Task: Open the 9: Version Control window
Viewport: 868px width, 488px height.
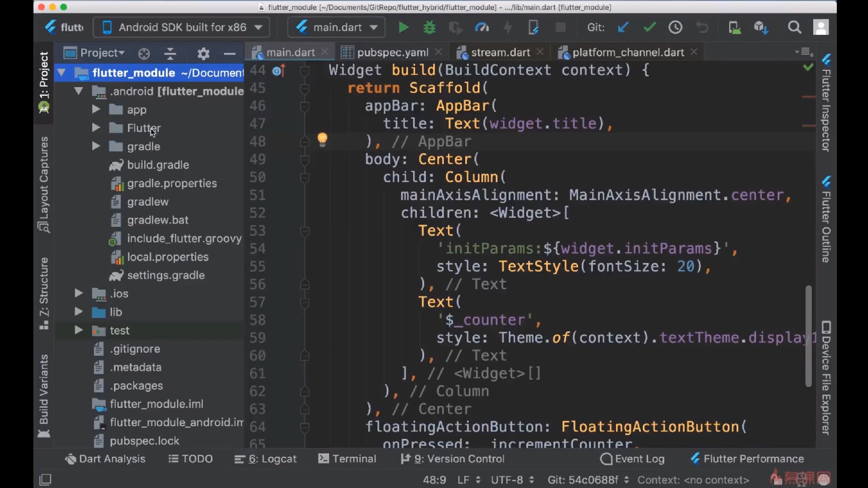Action: coord(453,459)
